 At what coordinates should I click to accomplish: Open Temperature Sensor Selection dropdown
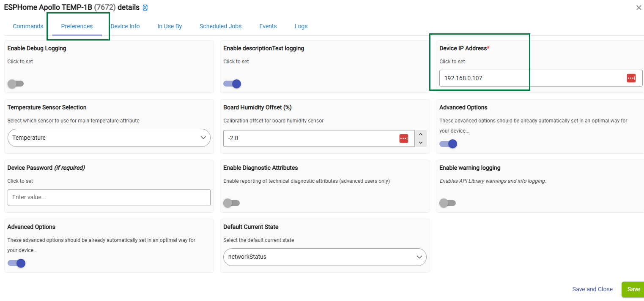click(x=109, y=138)
